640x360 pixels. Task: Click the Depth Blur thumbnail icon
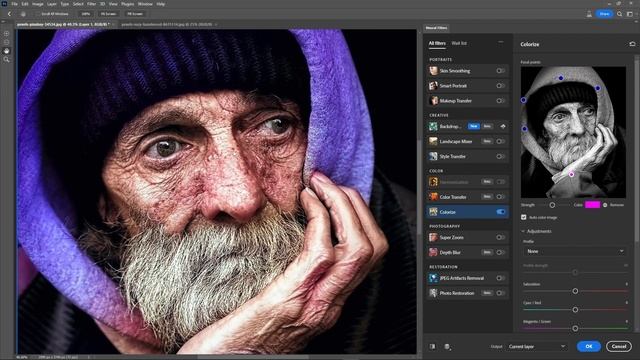click(433, 252)
